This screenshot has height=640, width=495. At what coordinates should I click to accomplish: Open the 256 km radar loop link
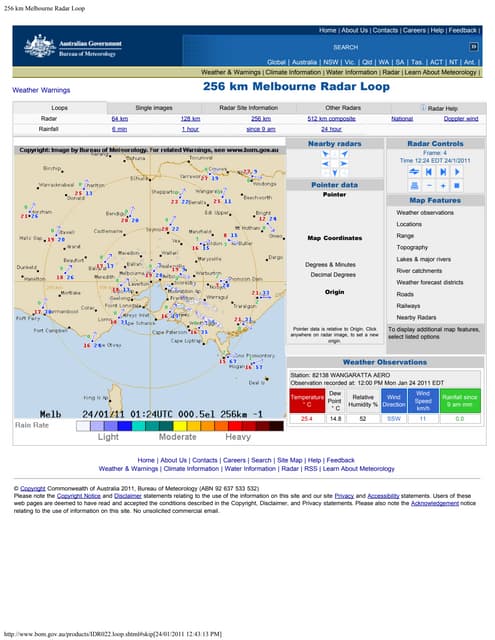[261, 119]
